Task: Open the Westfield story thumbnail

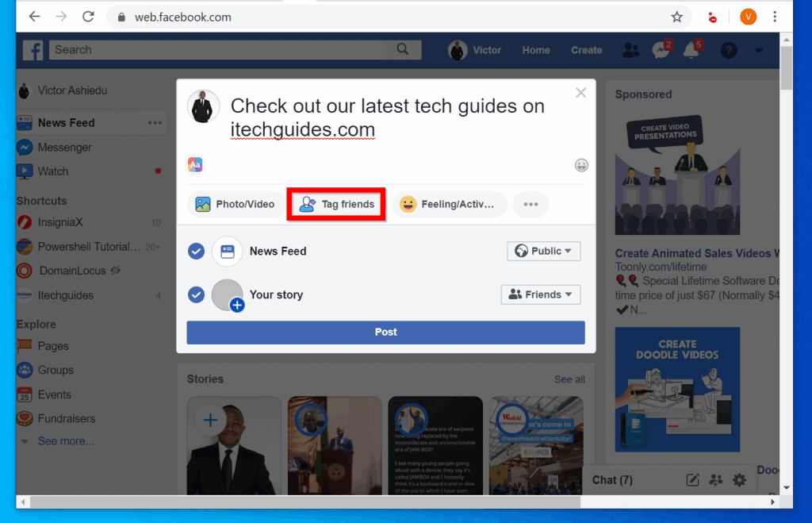Action: tap(536, 446)
